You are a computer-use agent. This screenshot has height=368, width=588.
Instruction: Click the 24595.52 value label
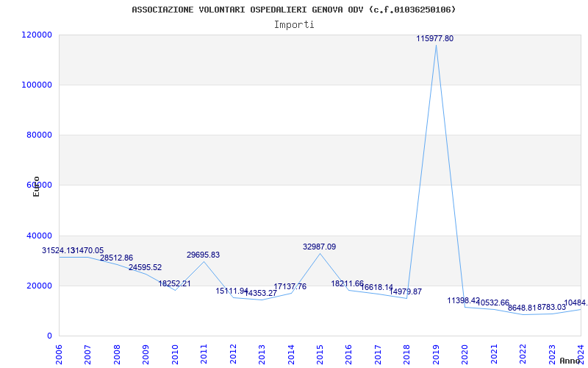click(145, 268)
